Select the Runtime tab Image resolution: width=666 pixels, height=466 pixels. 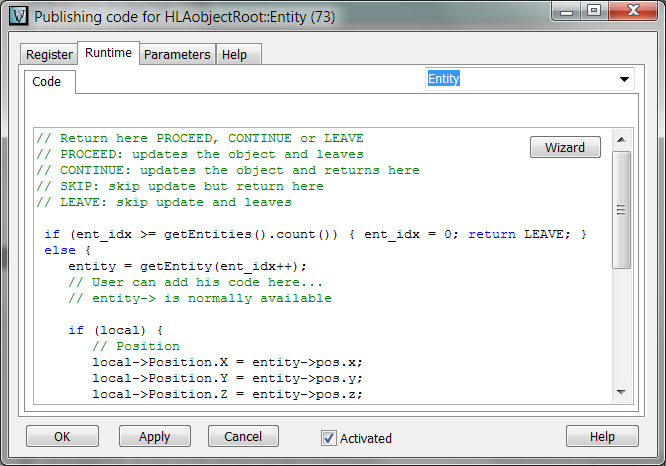108,54
